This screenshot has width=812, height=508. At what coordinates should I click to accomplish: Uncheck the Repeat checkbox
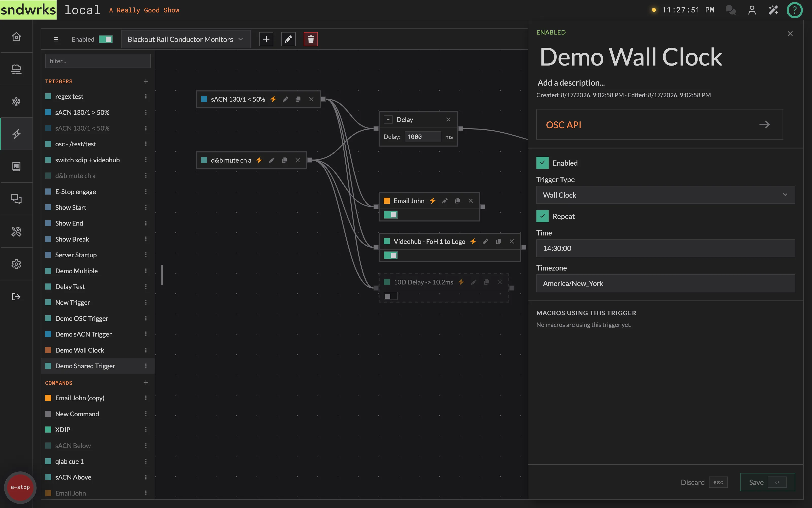click(x=542, y=216)
